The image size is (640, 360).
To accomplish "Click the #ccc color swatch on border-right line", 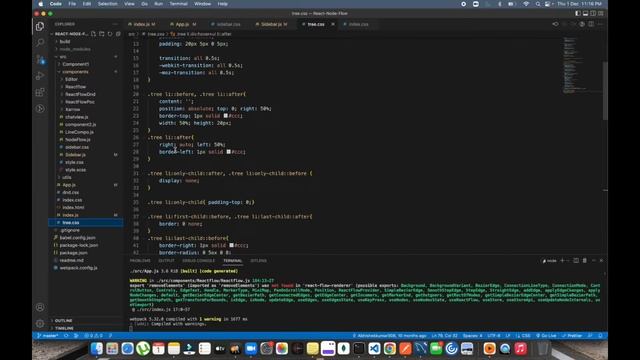I will coord(231,245).
